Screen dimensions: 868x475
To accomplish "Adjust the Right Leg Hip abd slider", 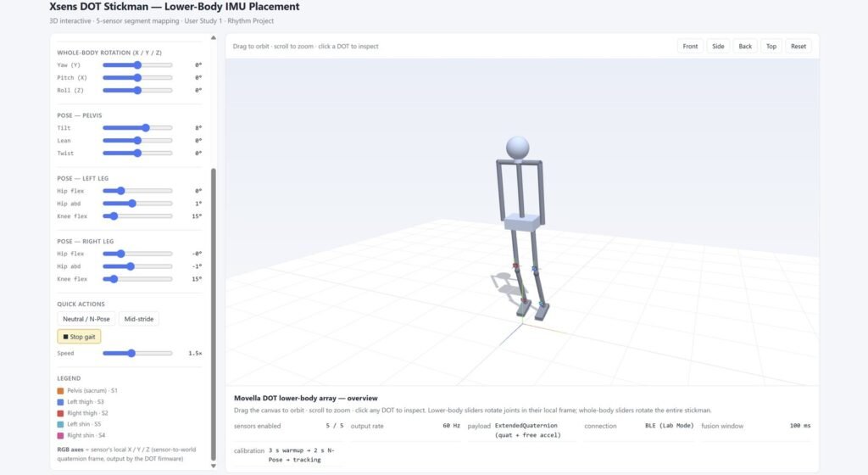I will [x=137, y=266].
